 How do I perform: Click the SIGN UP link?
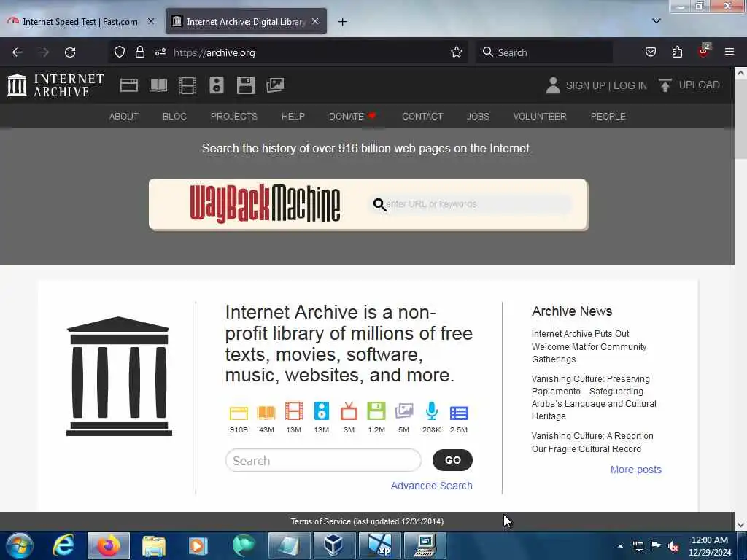click(586, 86)
